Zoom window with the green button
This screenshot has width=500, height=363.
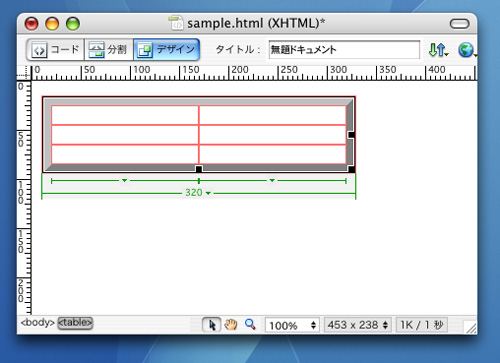[x=73, y=24]
